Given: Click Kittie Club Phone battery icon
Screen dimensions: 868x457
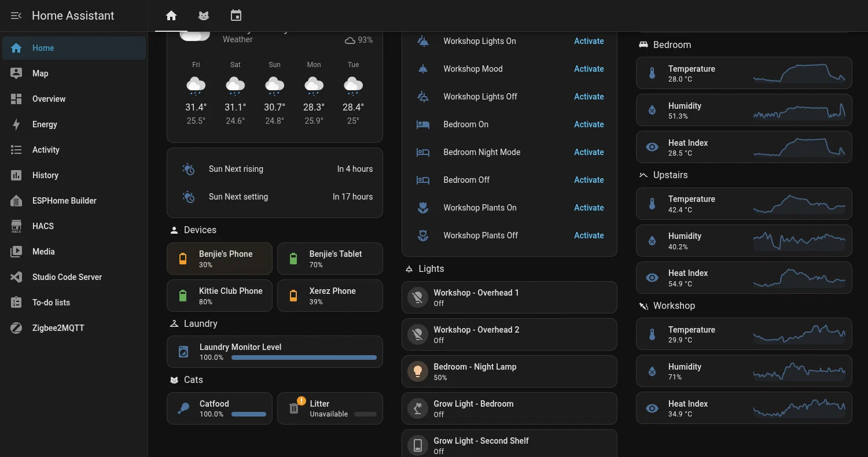Looking at the screenshot, I should click(183, 296).
